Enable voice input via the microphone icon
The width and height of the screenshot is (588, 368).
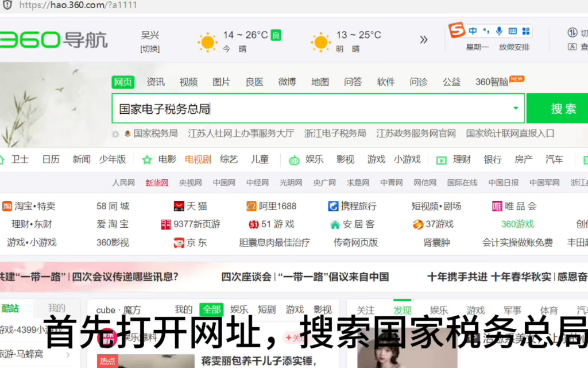[x=500, y=30]
